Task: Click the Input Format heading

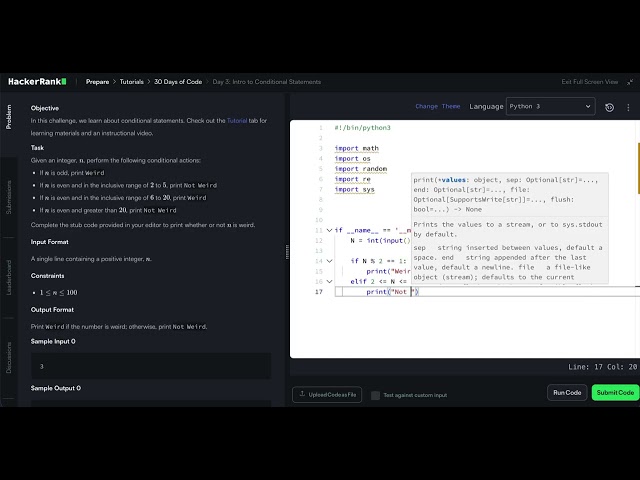Action: point(49,242)
